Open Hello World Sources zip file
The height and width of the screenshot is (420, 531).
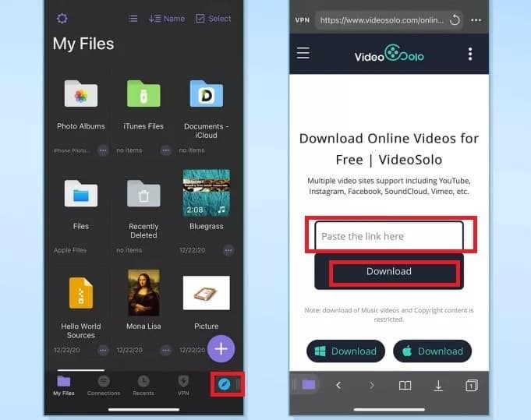[81, 293]
